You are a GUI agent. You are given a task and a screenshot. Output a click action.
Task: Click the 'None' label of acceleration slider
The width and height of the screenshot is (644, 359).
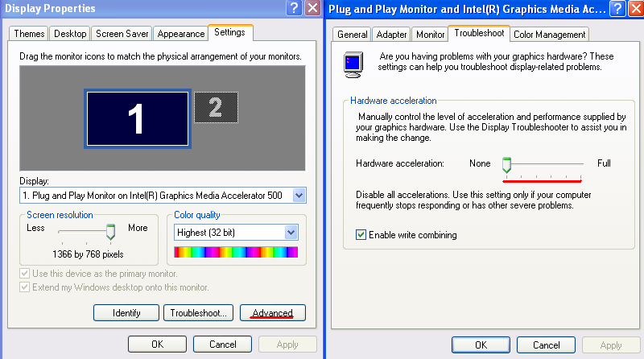480,163
